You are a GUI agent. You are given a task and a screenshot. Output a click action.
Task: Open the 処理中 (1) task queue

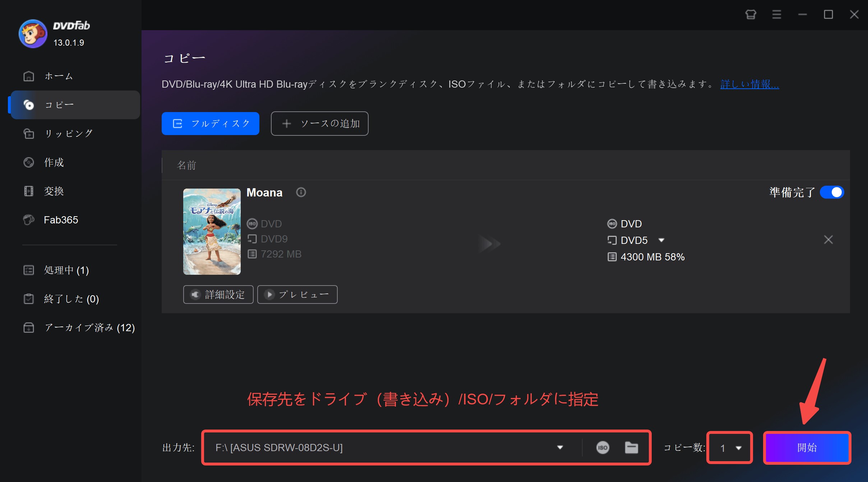[x=66, y=270]
